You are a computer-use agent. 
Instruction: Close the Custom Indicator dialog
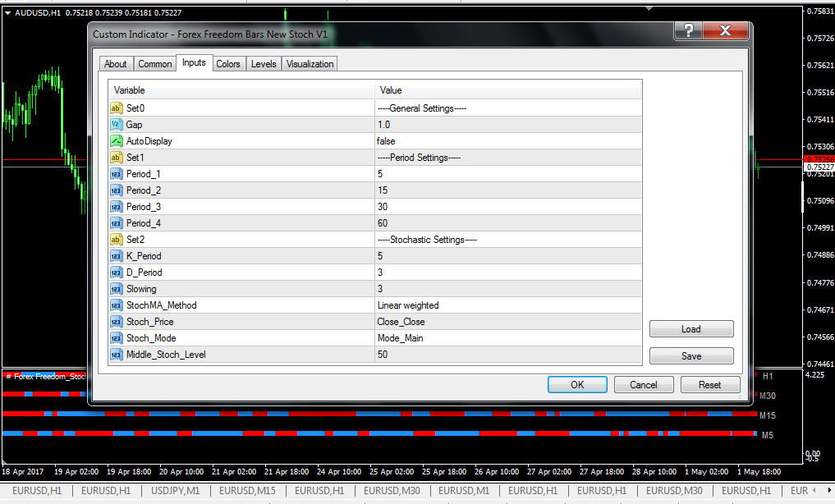tap(725, 31)
